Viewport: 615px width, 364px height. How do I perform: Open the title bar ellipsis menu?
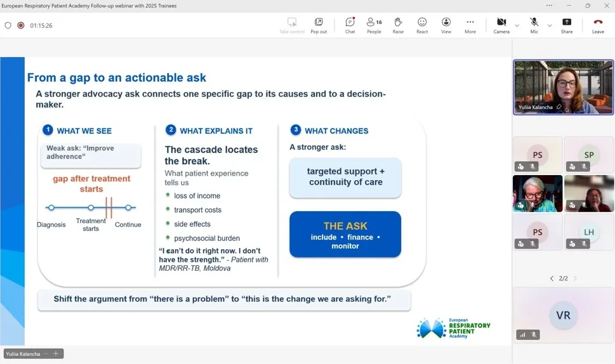(x=549, y=6)
